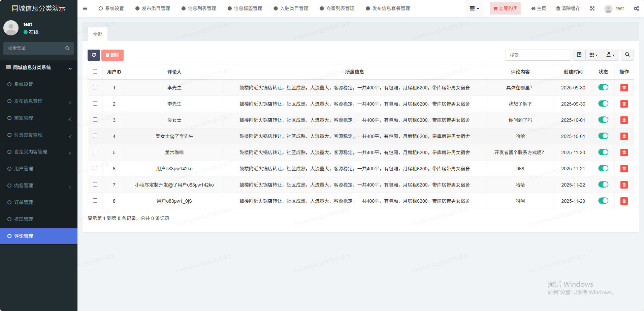Click the refresh table icon button
The width and height of the screenshot is (644, 311).
pos(94,55)
